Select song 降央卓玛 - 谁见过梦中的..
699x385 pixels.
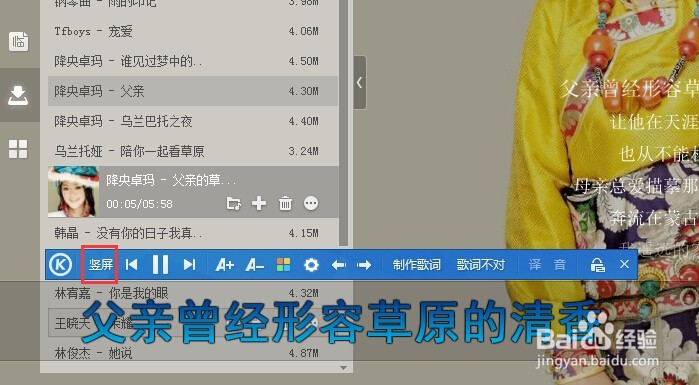(193, 61)
